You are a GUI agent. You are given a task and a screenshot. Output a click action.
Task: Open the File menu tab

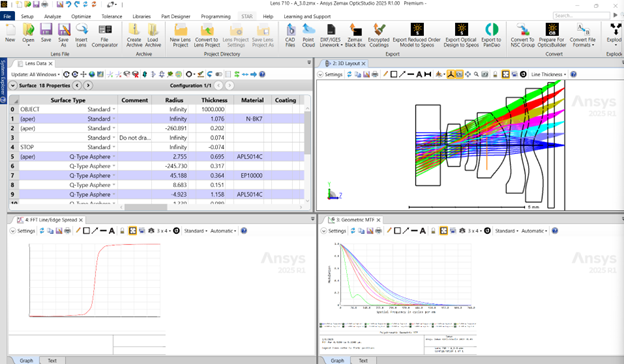point(7,16)
